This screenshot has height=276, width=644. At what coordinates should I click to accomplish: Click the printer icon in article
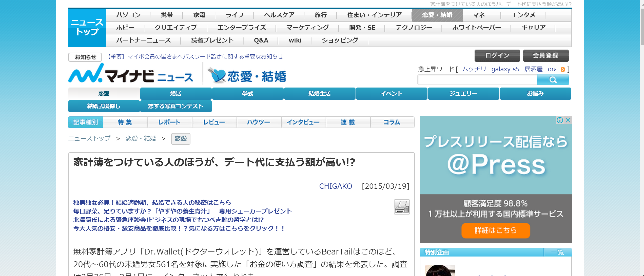pyautogui.click(x=402, y=207)
